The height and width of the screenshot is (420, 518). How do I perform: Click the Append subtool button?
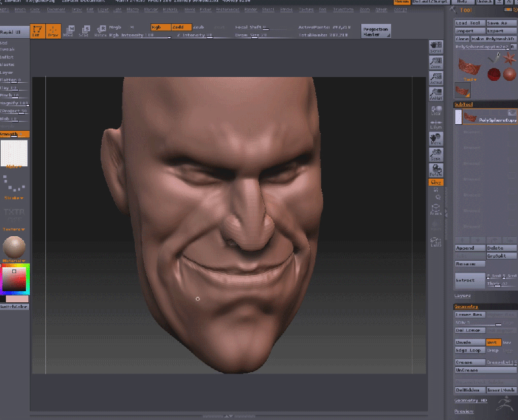470,248
